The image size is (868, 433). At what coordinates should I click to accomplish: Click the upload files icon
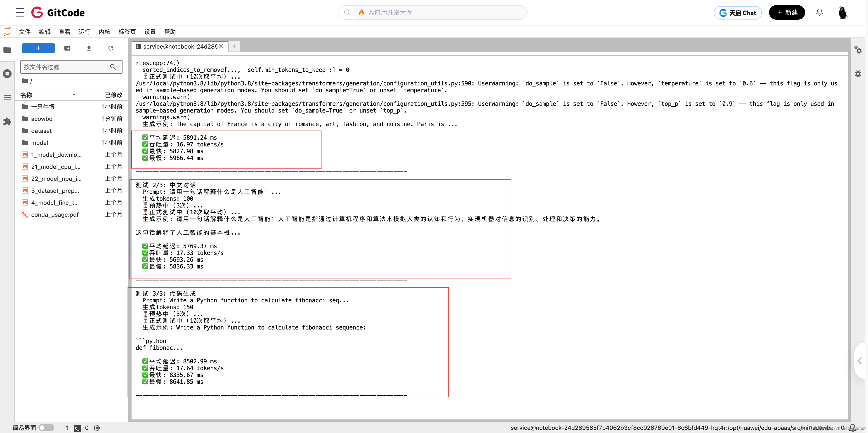(89, 48)
